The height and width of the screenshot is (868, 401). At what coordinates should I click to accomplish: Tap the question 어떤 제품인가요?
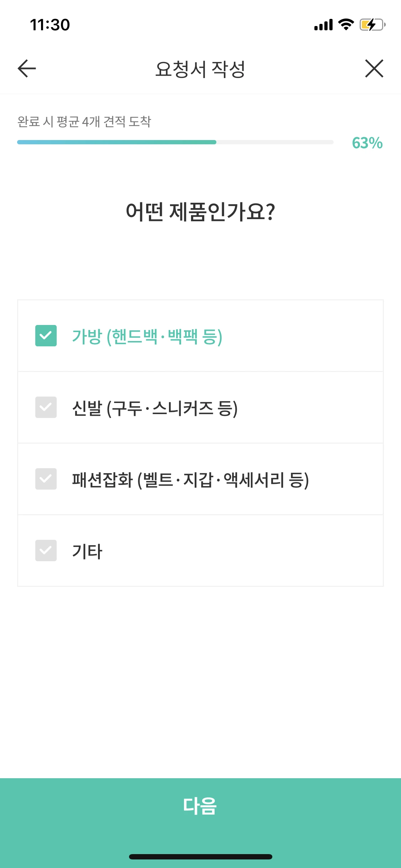pyautogui.click(x=200, y=212)
